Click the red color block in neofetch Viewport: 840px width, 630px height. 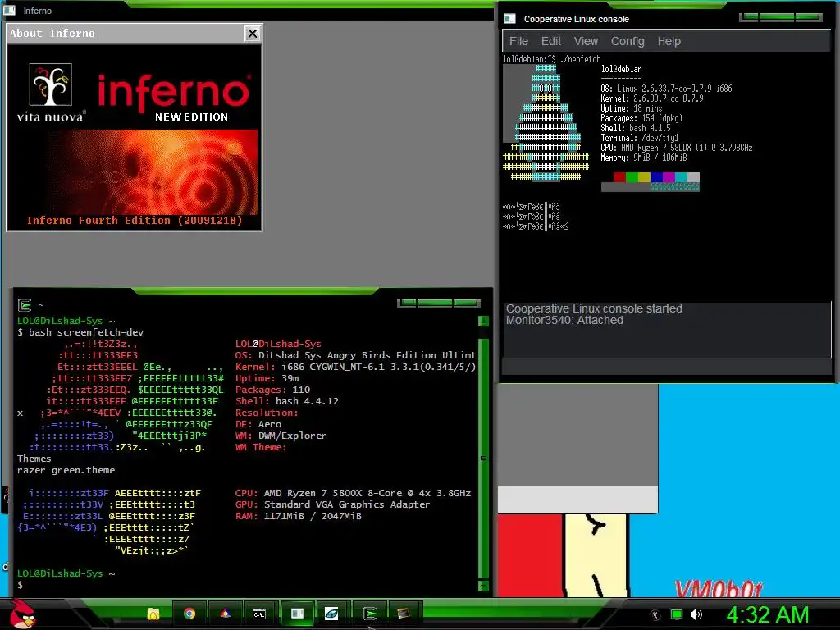619,177
